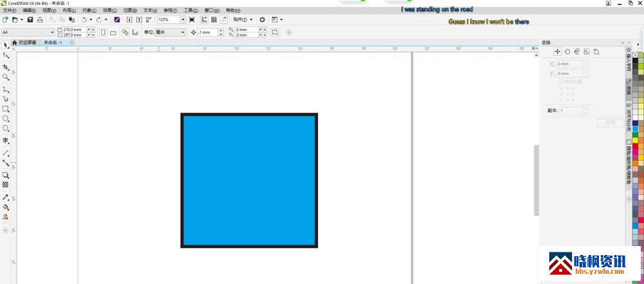
Task: Add a new document tab with plus
Action: (71, 43)
